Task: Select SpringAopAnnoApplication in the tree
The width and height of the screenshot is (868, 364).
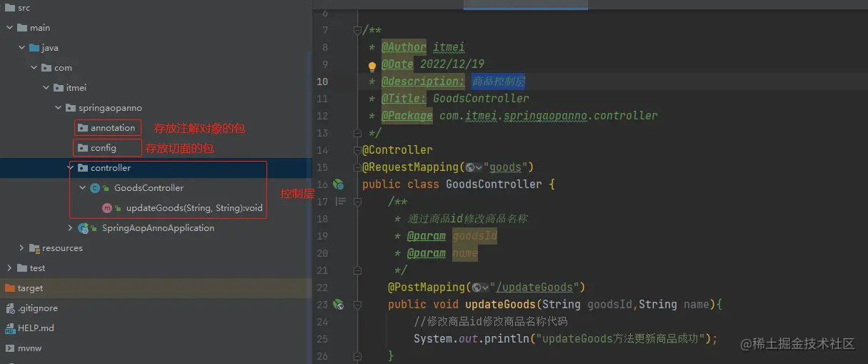Action: [158, 228]
